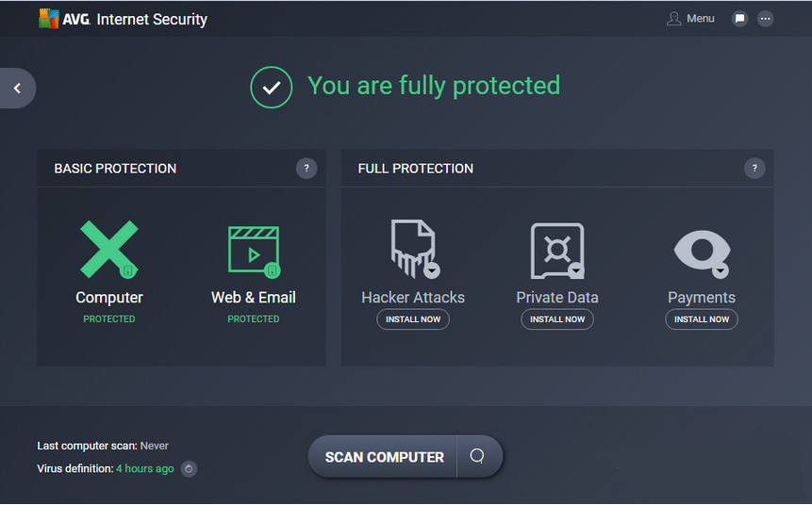Click the Private Data label
The width and height of the screenshot is (812, 505).
click(557, 298)
